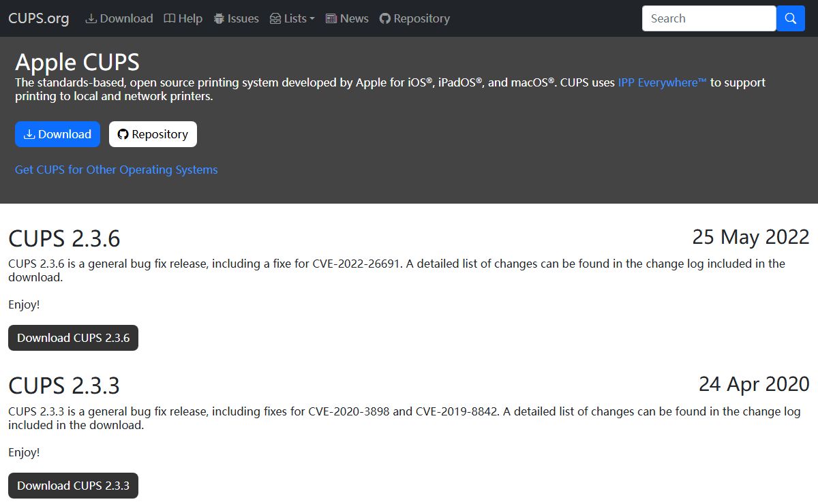Open the Repository navigation text
The image size is (818, 504).
click(x=422, y=18)
